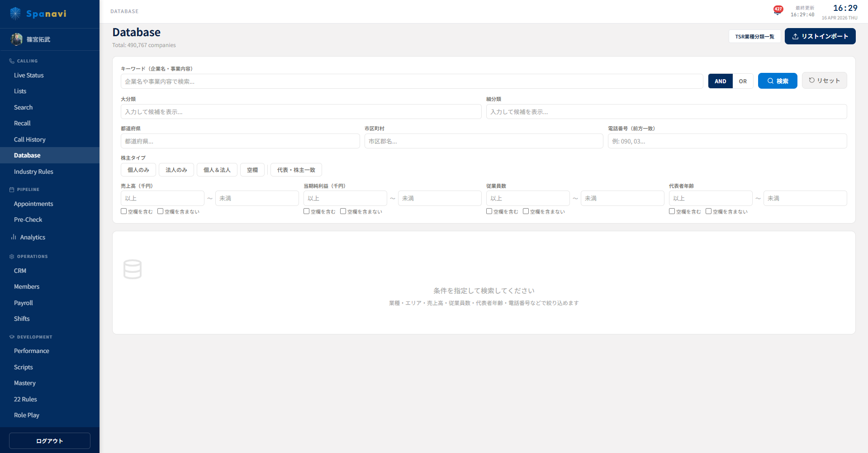Enable 空欄を含む under 売上高
868x453 pixels.
click(x=123, y=211)
